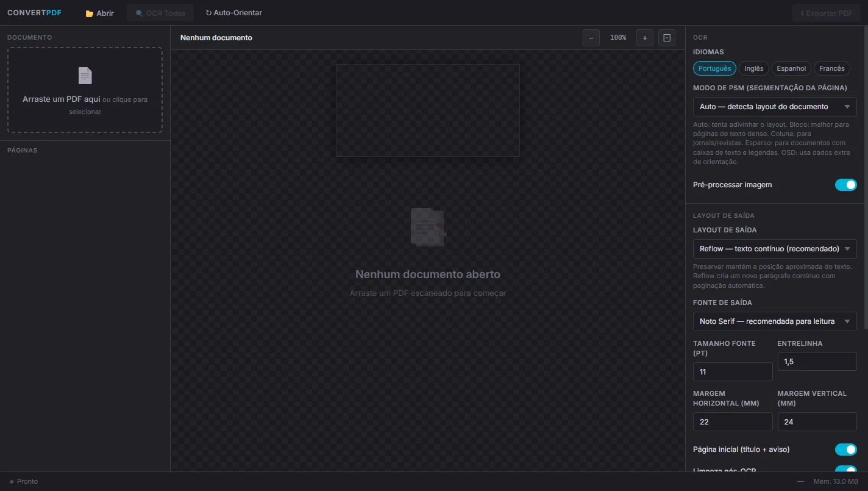Click the Entrelinha field with 1,5
The image size is (868, 491).
[817, 362]
